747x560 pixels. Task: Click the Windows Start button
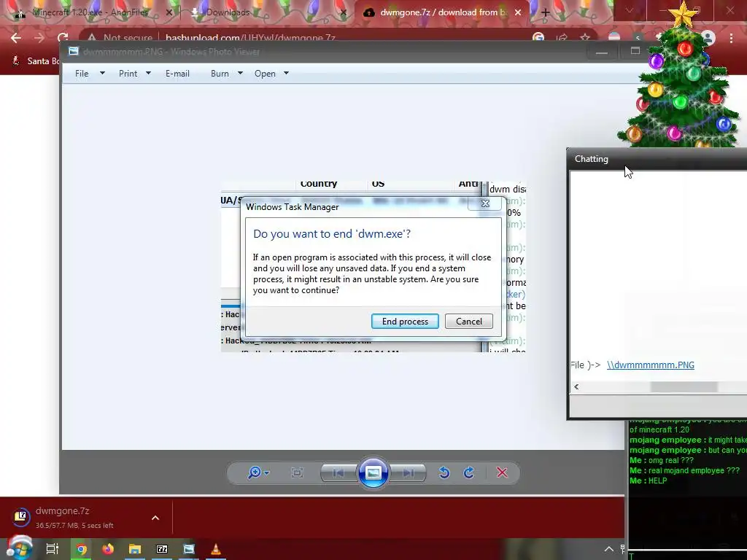19,548
